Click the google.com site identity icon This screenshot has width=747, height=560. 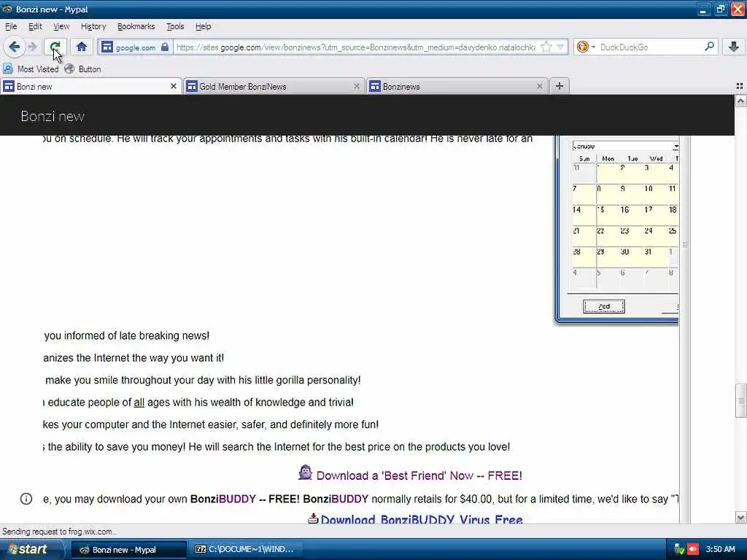point(107,47)
